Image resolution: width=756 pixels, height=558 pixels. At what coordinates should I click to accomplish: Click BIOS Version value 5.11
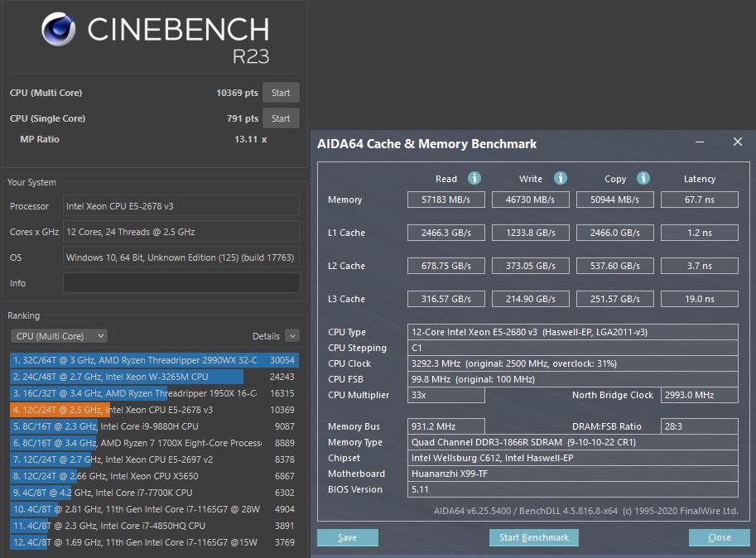(x=573, y=489)
